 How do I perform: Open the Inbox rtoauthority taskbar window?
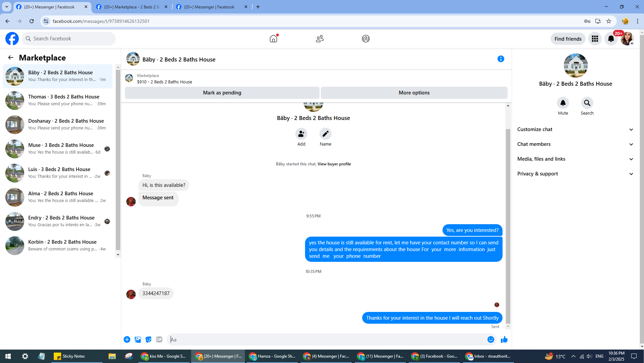pyautogui.click(x=488, y=356)
